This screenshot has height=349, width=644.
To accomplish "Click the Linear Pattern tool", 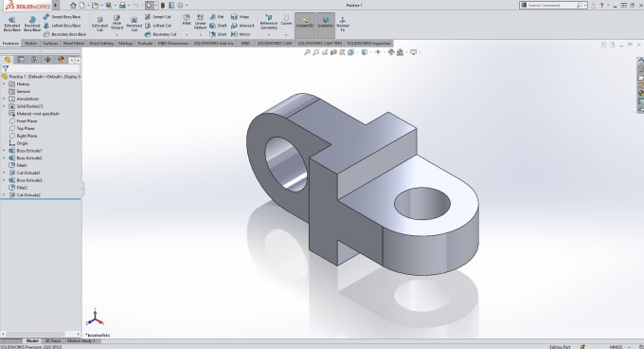I will [200, 22].
